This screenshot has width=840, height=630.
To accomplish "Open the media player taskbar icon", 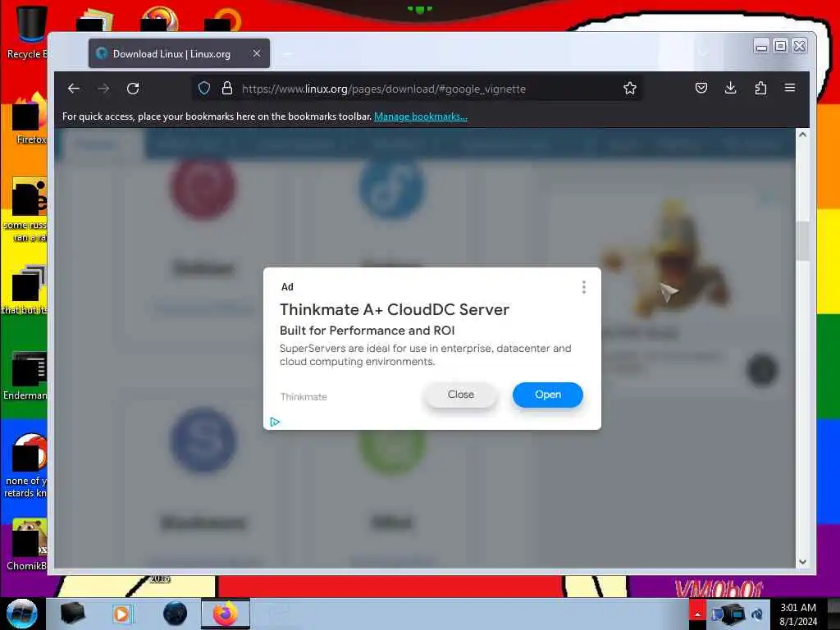I will coord(121,614).
